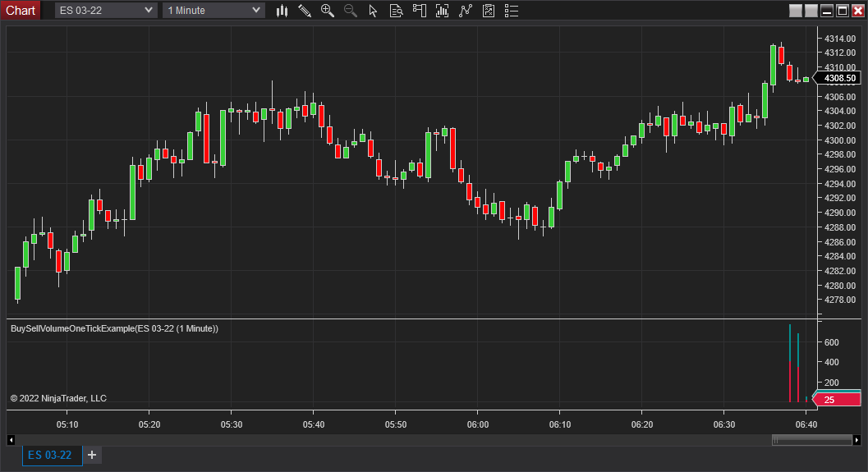
Task: Click the 4300.00 price axis label
Action: 840,140
